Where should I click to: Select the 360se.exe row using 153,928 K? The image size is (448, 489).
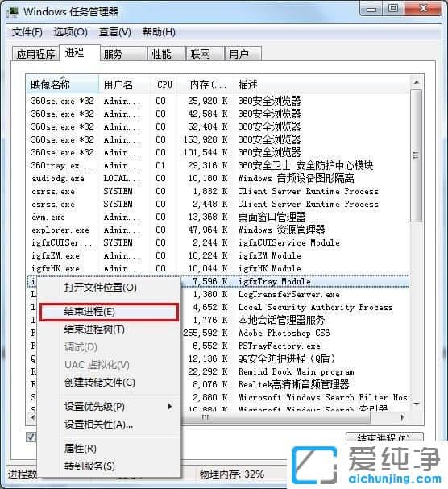[218, 139]
